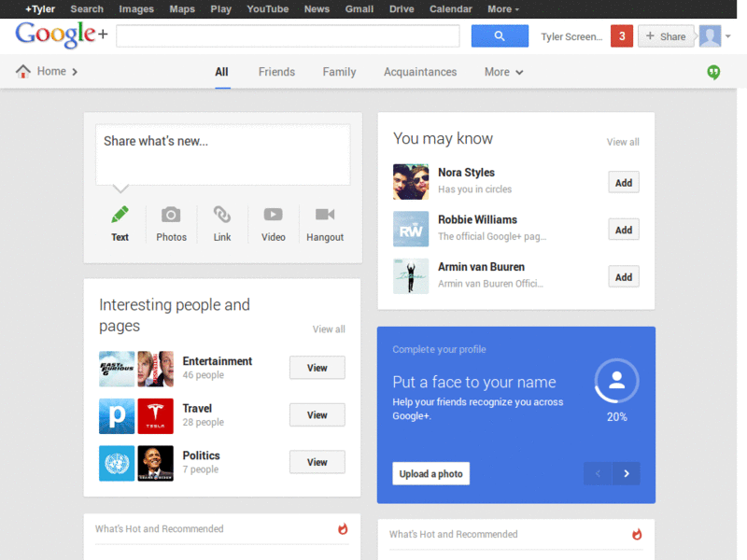The width and height of the screenshot is (747, 560).
Task: Click the Obama thumbnail in Politics
Action: click(x=155, y=463)
